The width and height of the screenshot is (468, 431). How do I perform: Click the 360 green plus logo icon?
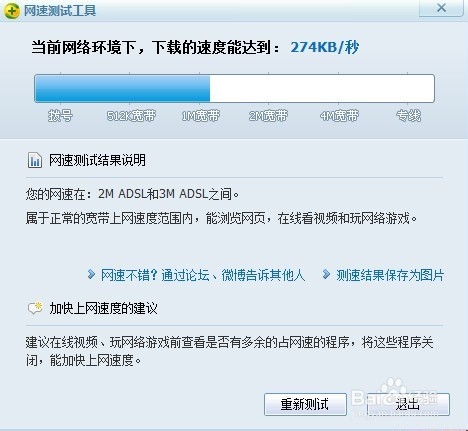11,11
